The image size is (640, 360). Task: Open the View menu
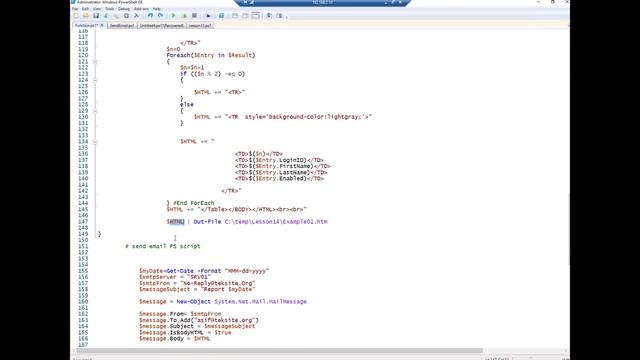(97, 9)
